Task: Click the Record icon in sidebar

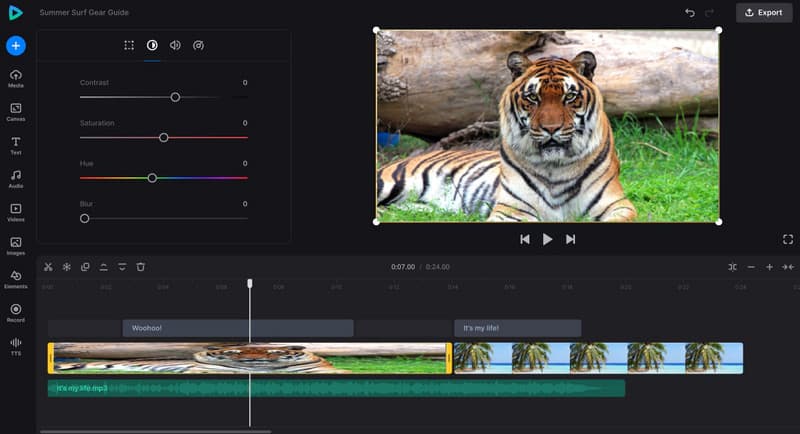Action: 16,312
